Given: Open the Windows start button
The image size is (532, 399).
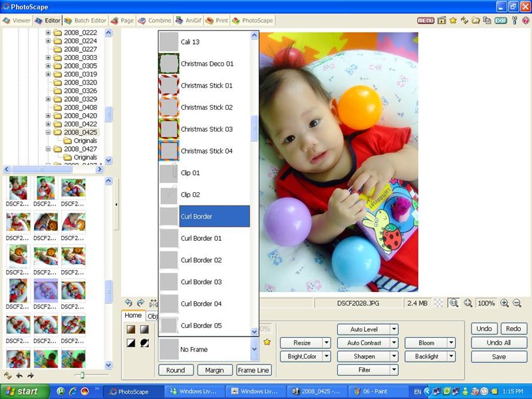Looking at the screenshot, I should [x=25, y=391].
